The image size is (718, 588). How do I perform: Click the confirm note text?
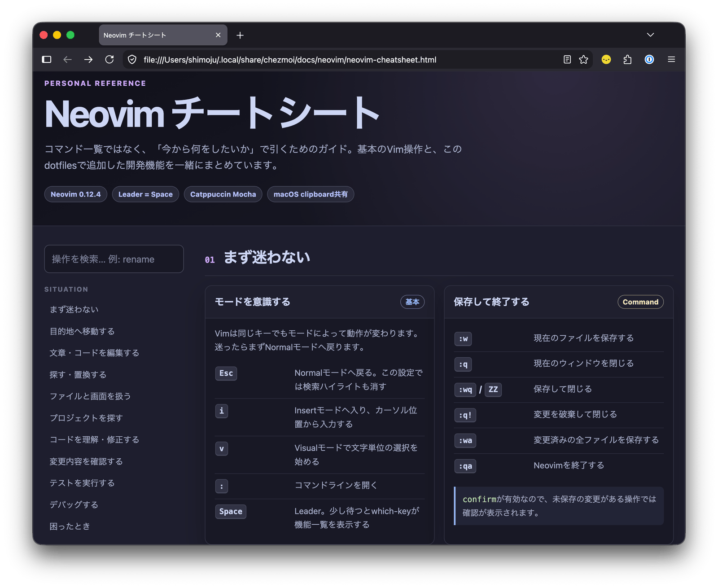pyautogui.click(x=559, y=506)
